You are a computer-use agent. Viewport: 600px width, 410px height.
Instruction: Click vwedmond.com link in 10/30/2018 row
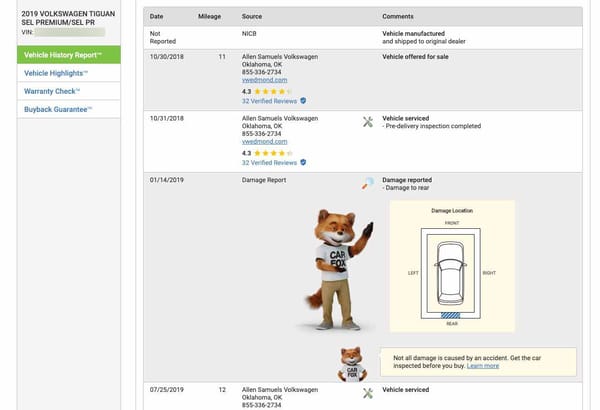click(264, 80)
